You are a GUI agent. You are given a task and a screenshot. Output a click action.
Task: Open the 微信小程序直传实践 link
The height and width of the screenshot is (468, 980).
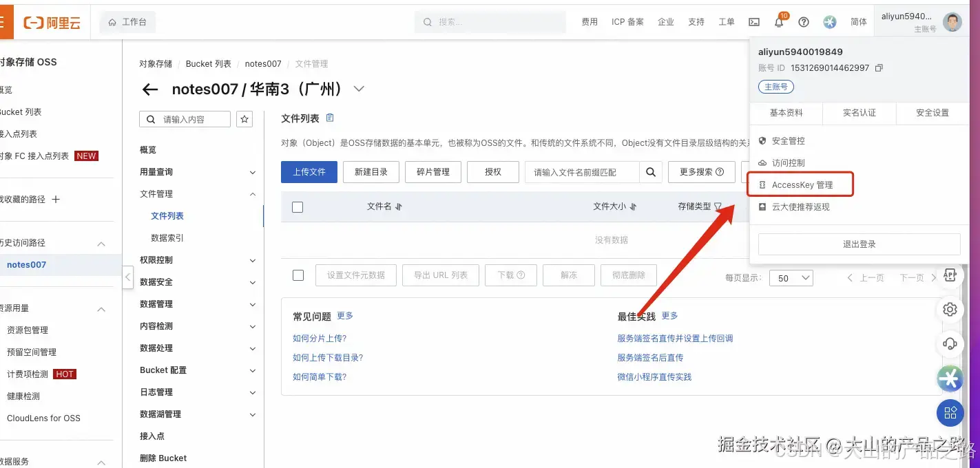(x=654, y=377)
